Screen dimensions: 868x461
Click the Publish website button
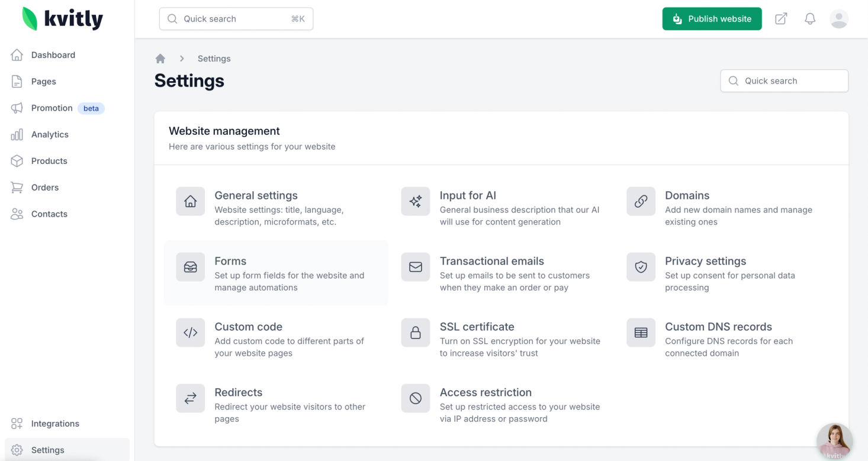pyautogui.click(x=712, y=19)
